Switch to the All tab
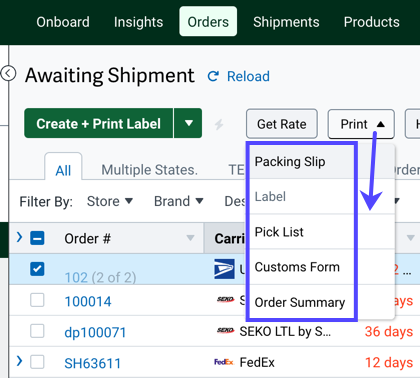Viewport: 420px width, 378px height. click(63, 167)
